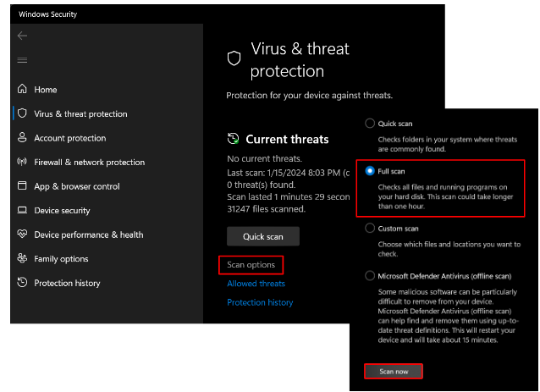Select the Quick scan radio button
Image resolution: width=540 pixels, height=392 pixels.
(370, 123)
